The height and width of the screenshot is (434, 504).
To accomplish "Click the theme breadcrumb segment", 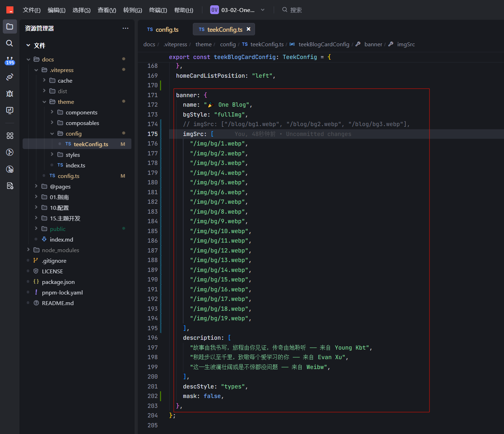I will click(x=203, y=44).
